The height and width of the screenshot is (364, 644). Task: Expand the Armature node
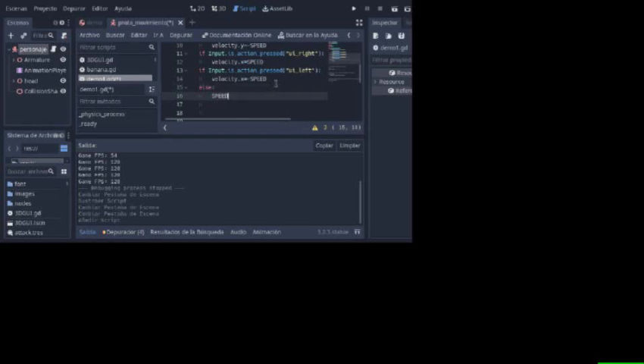(x=14, y=60)
